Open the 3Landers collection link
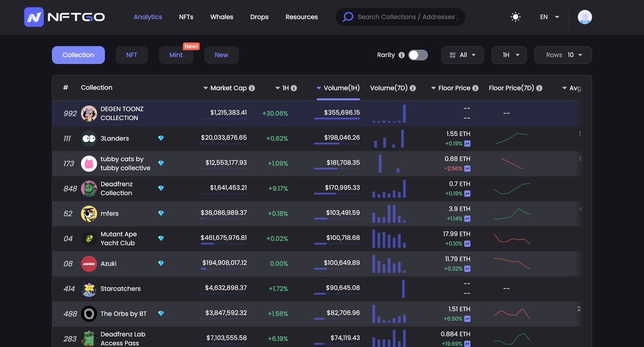644x347 pixels. click(115, 138)
